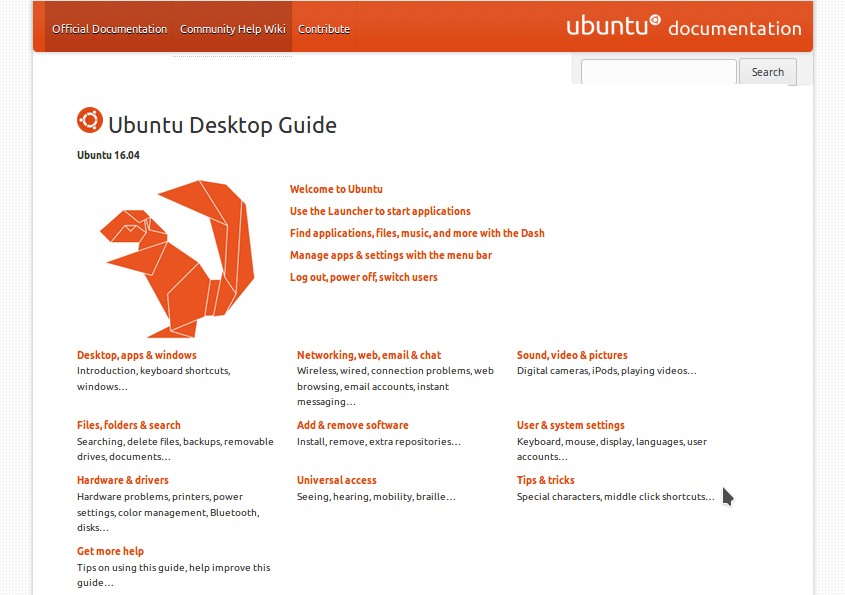Click the 'Seeing, hearing, mobility, braille…' text
The height and width of the screenshot is (595, 845).
[376, 497]
